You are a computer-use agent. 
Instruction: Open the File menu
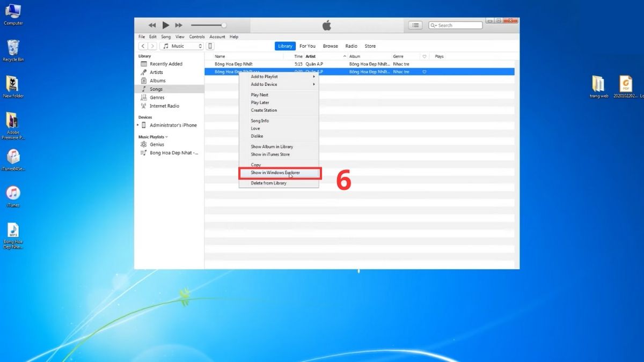click(142, 37)
